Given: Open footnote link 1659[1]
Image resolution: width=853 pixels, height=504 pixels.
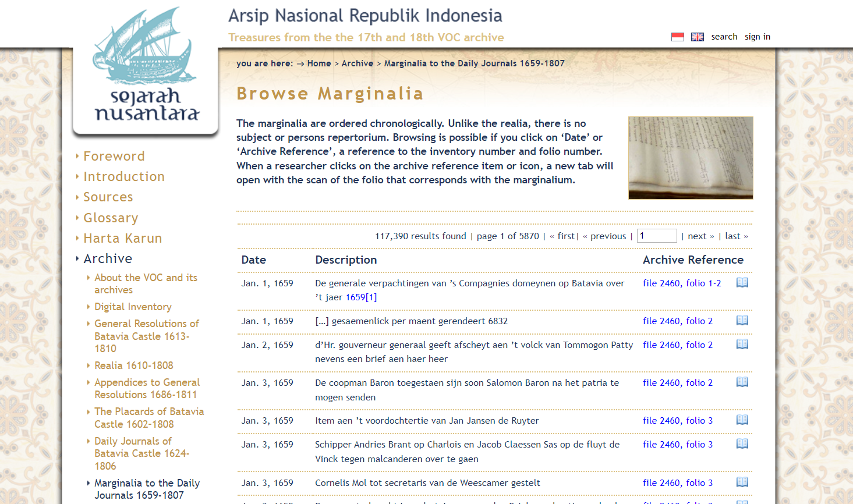Looking at the screenshot, I should click(361, 297).
